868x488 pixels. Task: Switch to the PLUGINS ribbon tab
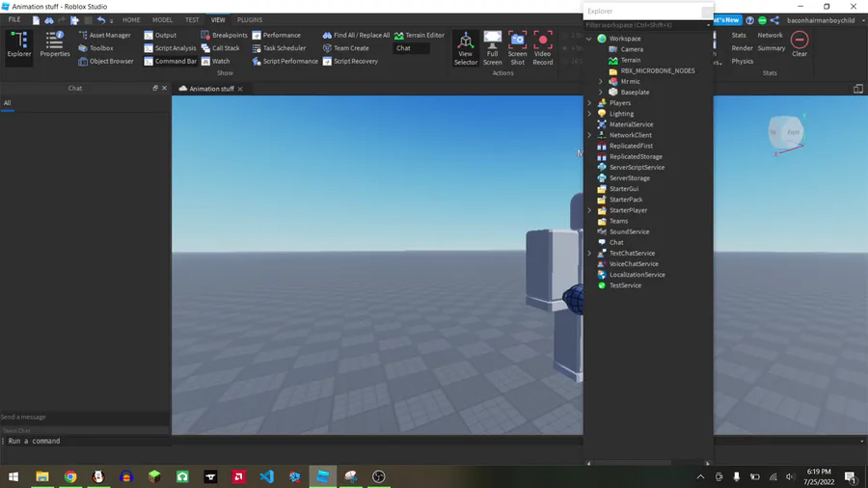point(250,20)
